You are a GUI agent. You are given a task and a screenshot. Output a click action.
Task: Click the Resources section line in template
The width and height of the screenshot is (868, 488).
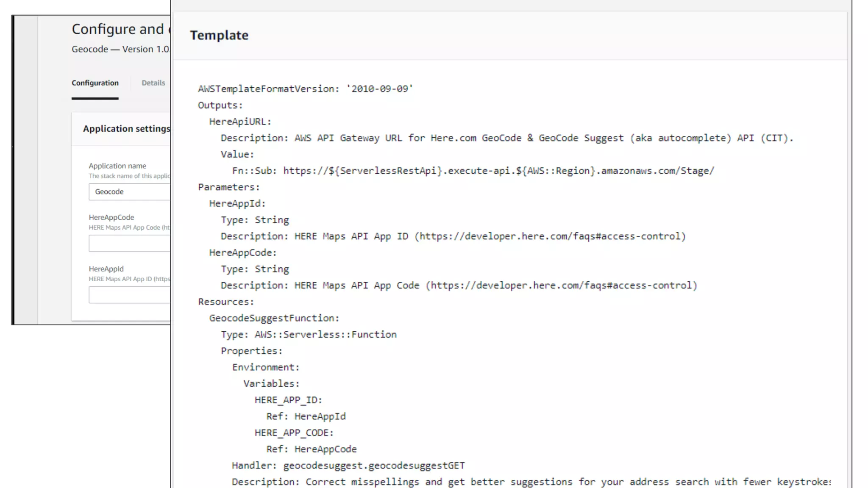pyautogui.click(x=225, y=302)
